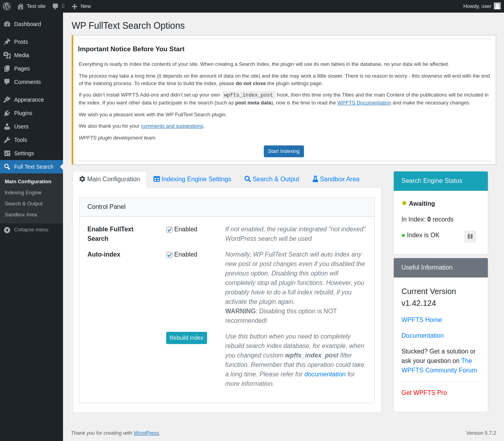Click the Full Text Search magnifier icon

pos(7,167)
